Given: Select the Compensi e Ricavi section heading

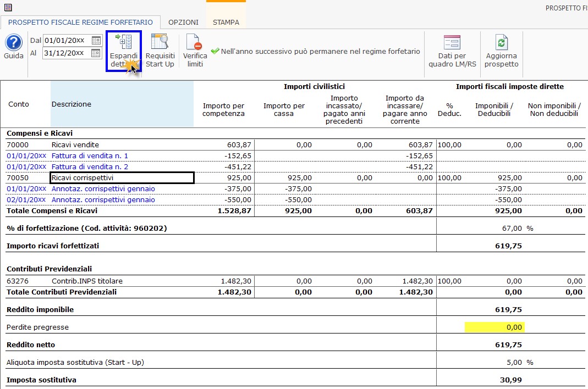Looking at the screenshot, I should pos(40,133).
